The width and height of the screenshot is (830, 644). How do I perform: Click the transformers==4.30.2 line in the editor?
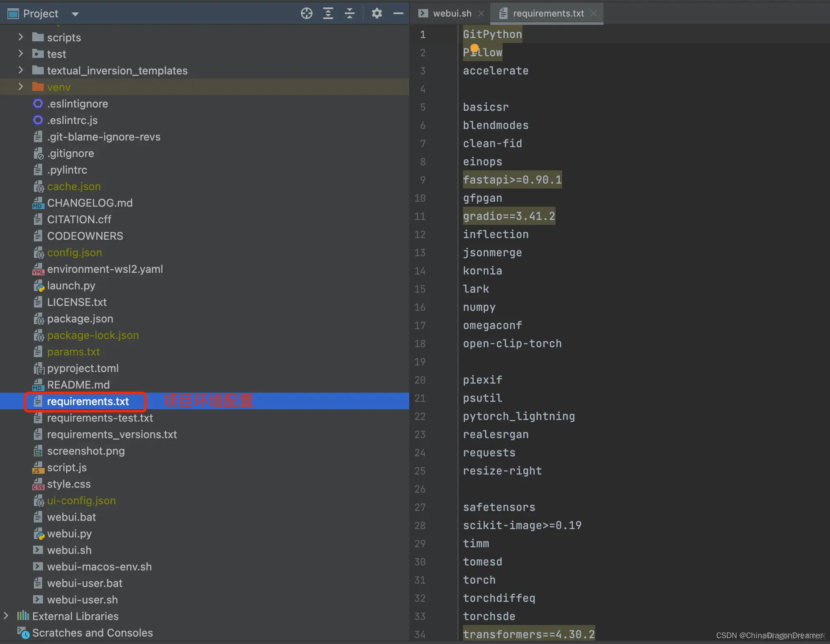point(528,634)
